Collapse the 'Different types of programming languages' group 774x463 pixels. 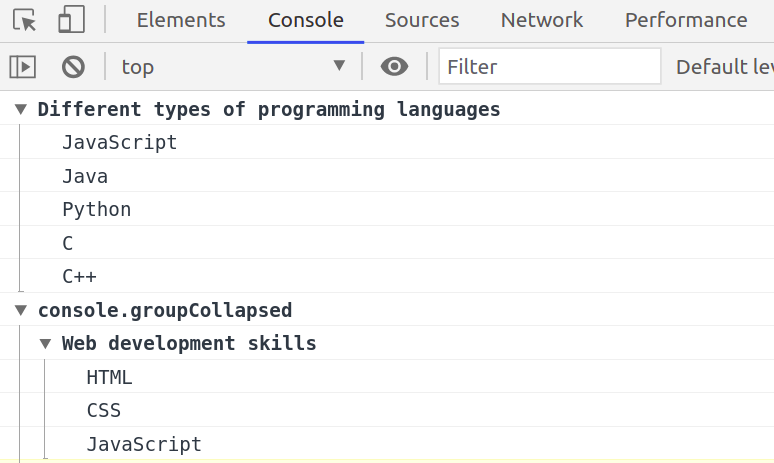(21, 109)
